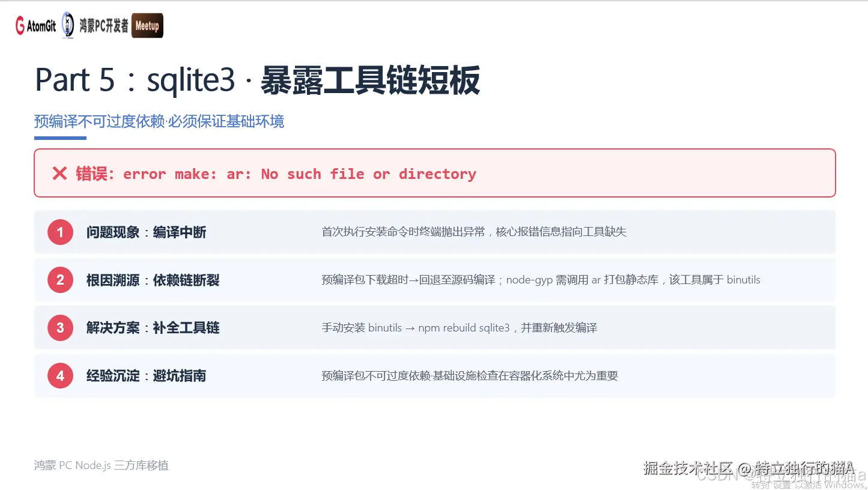Click the 经验沉淀:避坑指南 heading
Image resolution: width=868 pixels, height=490 pixels.
(146, 376)
